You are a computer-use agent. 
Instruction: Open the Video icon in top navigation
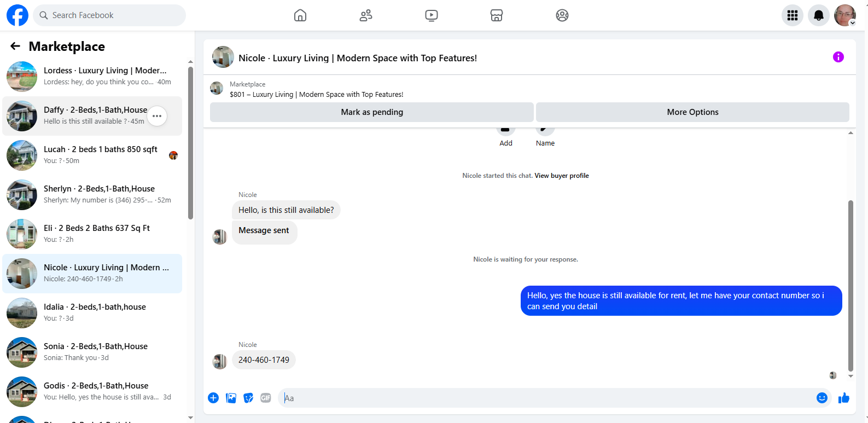[432, 15]
